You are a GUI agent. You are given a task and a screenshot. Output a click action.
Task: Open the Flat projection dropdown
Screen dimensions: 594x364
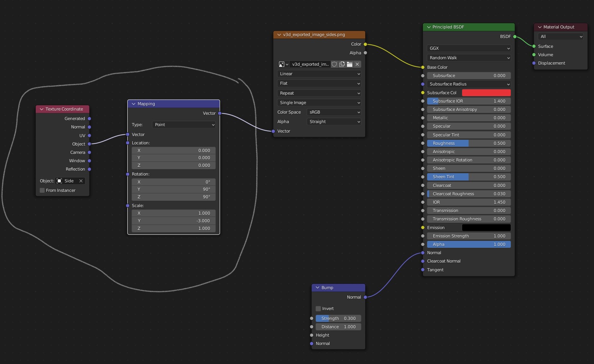click(319, 83)
